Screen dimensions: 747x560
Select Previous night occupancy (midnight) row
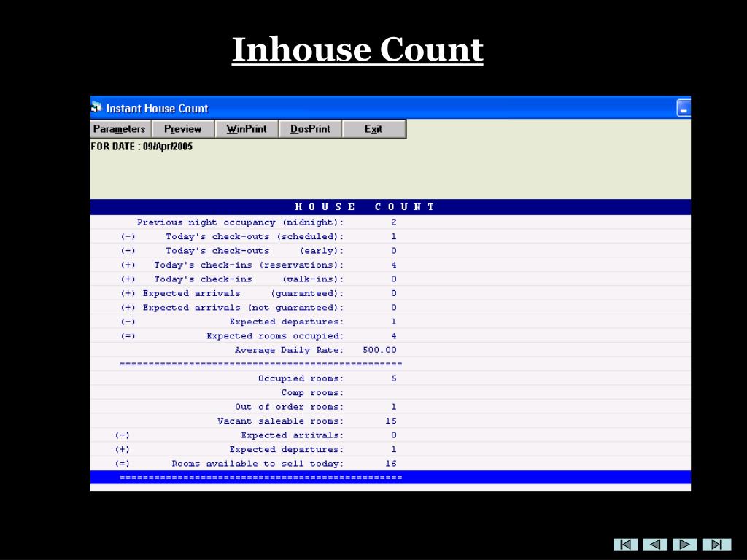point(390,222)
